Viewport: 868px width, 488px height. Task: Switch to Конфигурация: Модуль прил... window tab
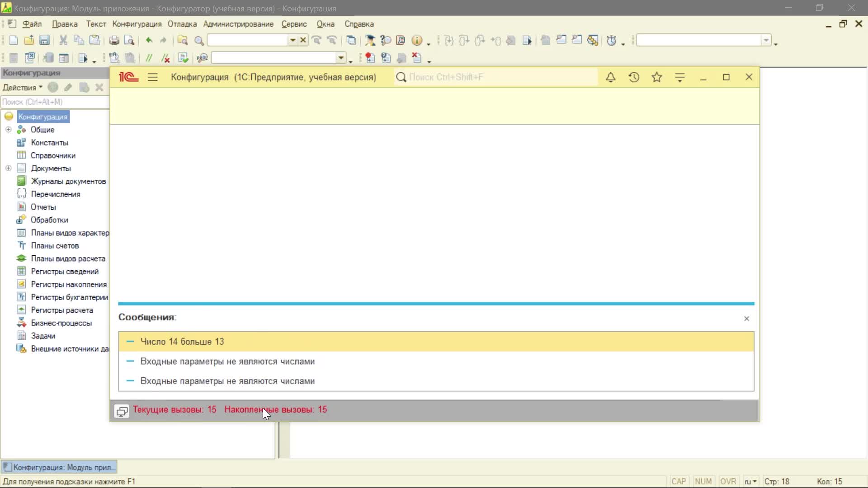[x=59, y=467]
